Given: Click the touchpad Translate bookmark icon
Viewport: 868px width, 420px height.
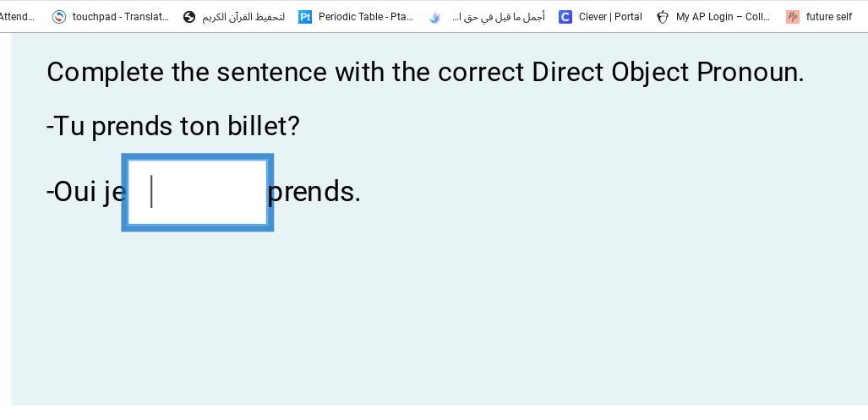Looking at the screenshot, I should [x=59, y=17].
